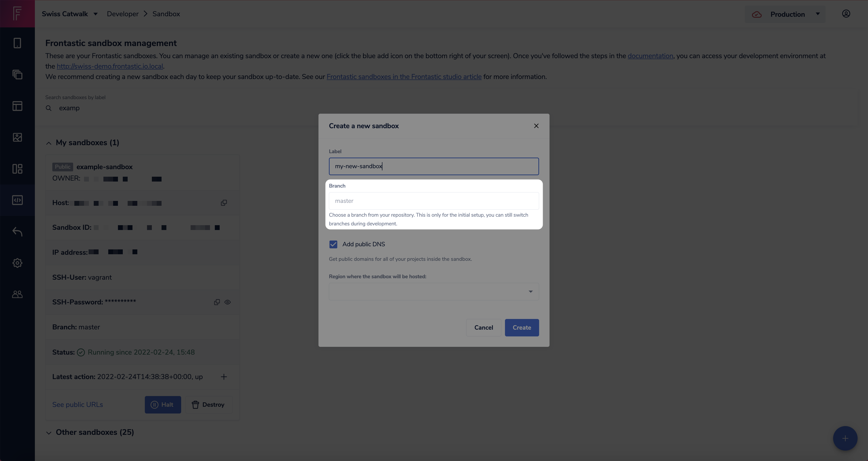Click into the Branch input field
The image size is (868, 461).
pos(434,201)
